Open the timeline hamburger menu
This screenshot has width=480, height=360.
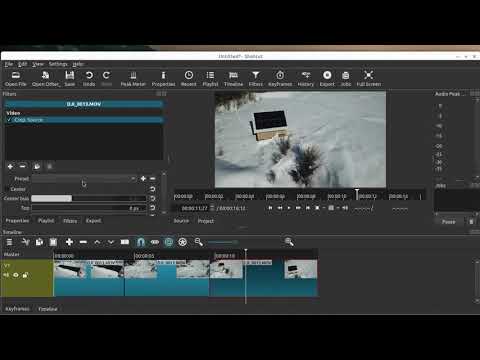pyautogui.click(x=9, y=242)
